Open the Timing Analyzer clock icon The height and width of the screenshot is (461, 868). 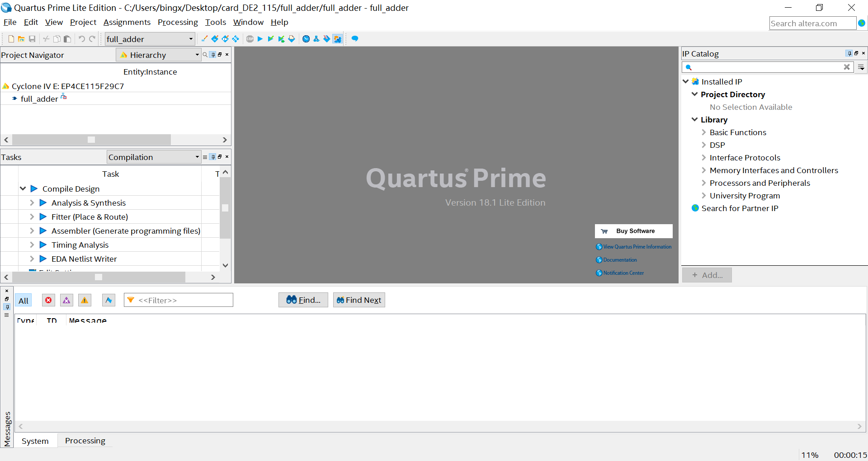(306, 39)
